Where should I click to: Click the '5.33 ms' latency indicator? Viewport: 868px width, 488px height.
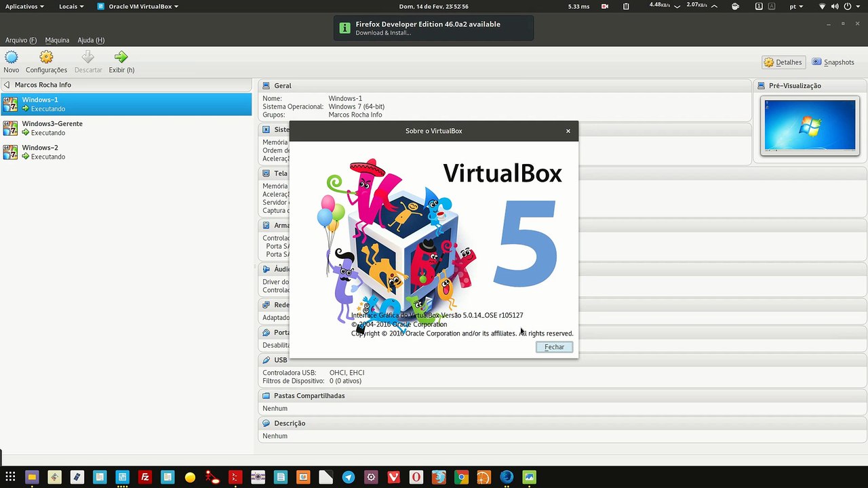[x=578, y=6]
